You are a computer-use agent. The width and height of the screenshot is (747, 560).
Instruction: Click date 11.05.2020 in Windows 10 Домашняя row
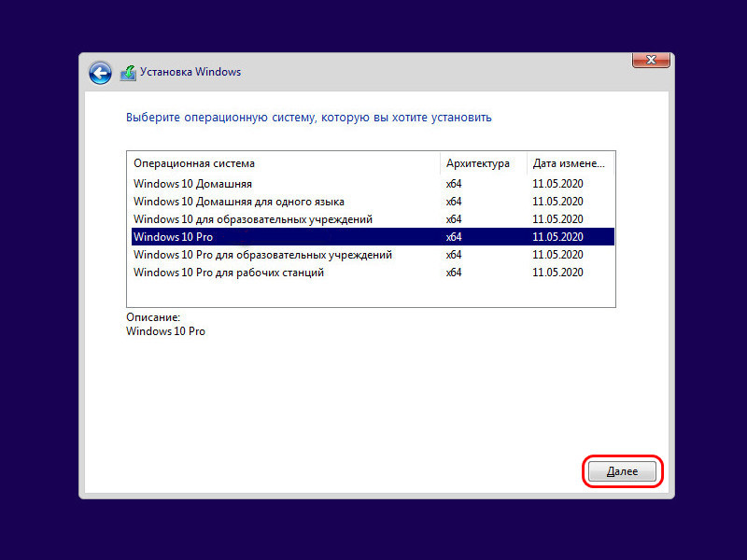click(x=557, y=184)
